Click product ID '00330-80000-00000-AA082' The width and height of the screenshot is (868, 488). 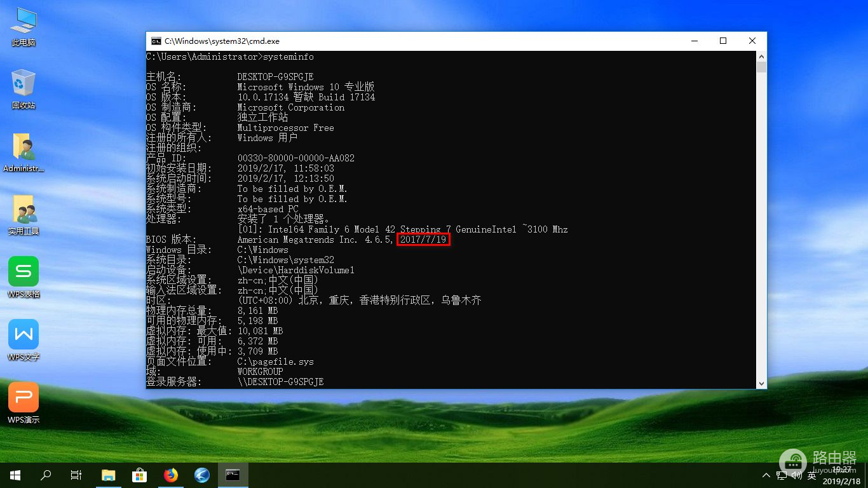point(295,158)
